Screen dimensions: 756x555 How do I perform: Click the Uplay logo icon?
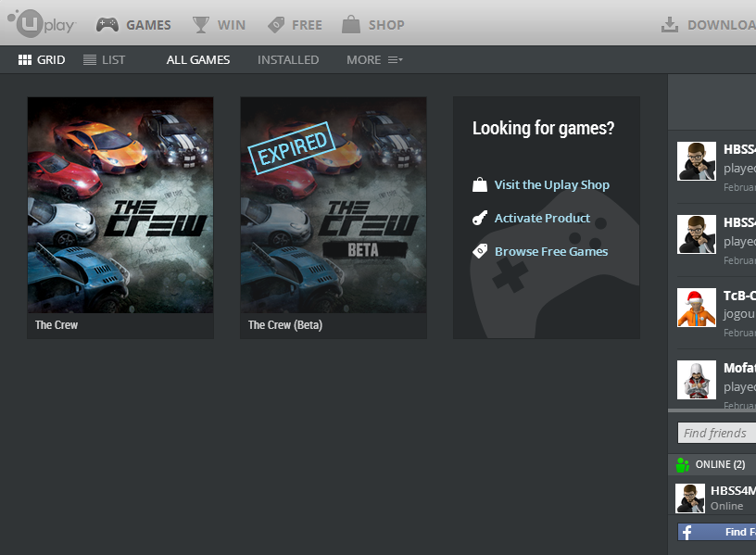[42, 23]
